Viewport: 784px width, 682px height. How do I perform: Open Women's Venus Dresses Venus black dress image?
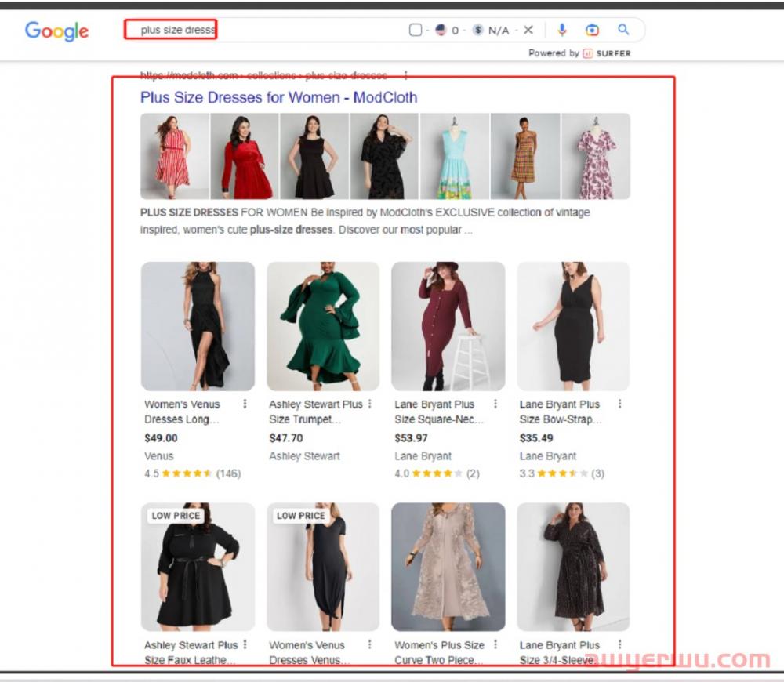click(323, 567)
